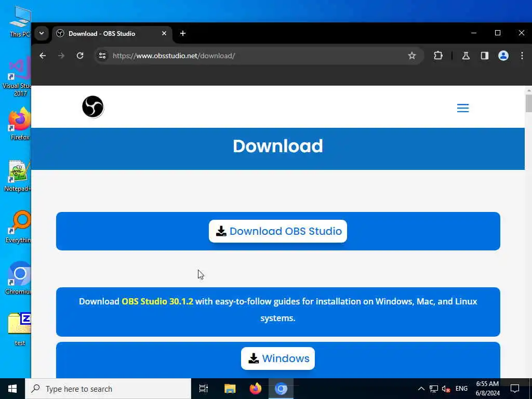The width and height of the screenshot is (532, 399).
Task: Select the Notepad++ desktop shortcut
Action: (x=18, y=176)
